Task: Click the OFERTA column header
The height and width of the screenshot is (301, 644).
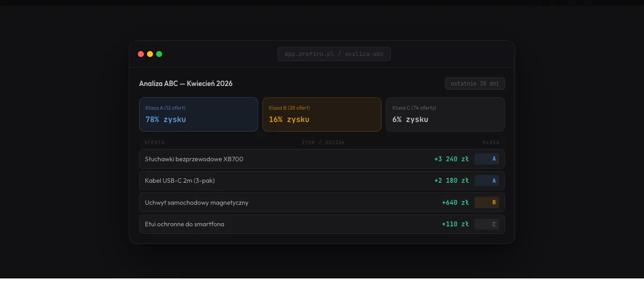Action: click(155, 142)
